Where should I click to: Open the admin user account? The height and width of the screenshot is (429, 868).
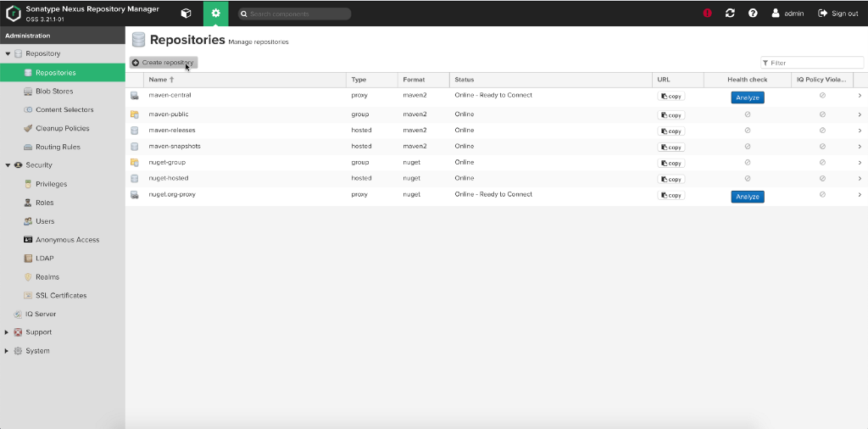(787, 14)
